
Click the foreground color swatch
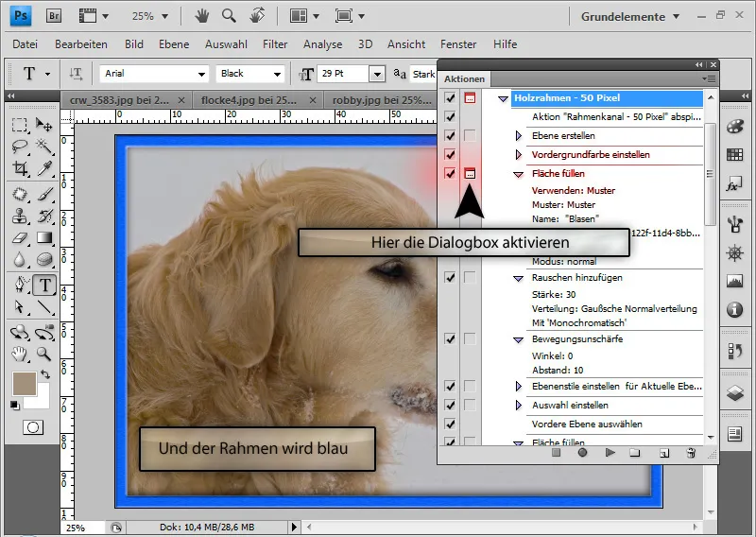pyautogui.click(x=25, y=384)
